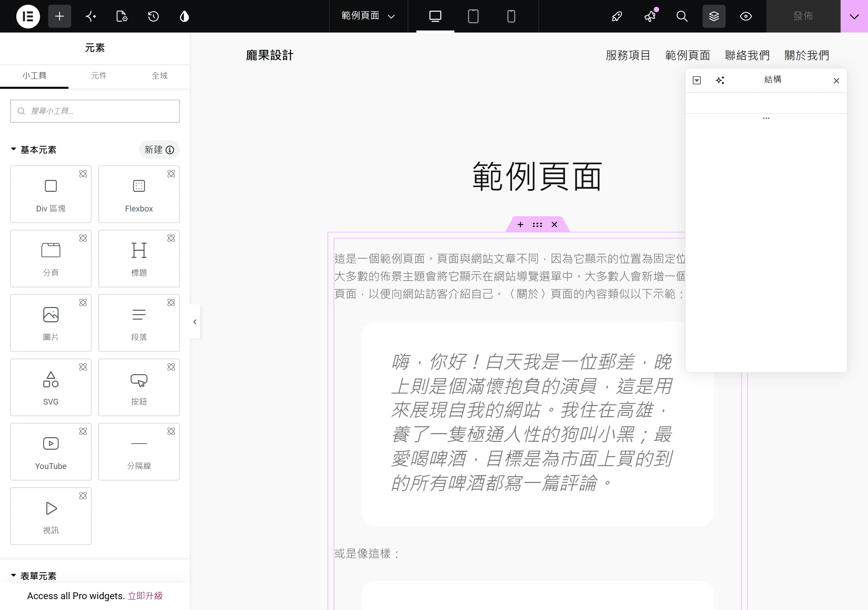Switch to mobile view
The image size is (868, 610).
point(511,16)
